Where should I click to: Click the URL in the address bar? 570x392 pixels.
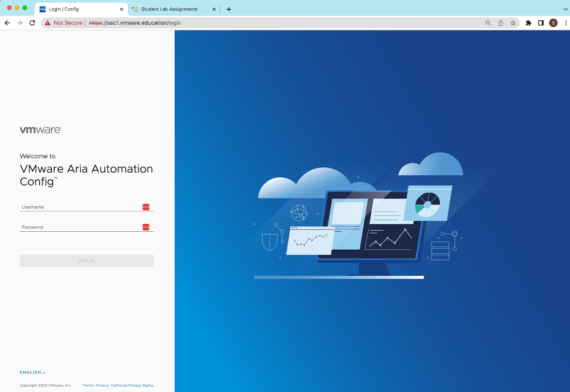point(135,23)
